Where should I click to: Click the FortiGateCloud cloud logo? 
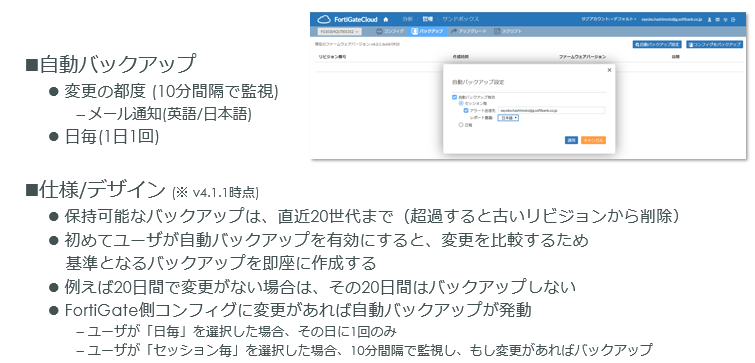pyautogui.click(x=324, y=19)
